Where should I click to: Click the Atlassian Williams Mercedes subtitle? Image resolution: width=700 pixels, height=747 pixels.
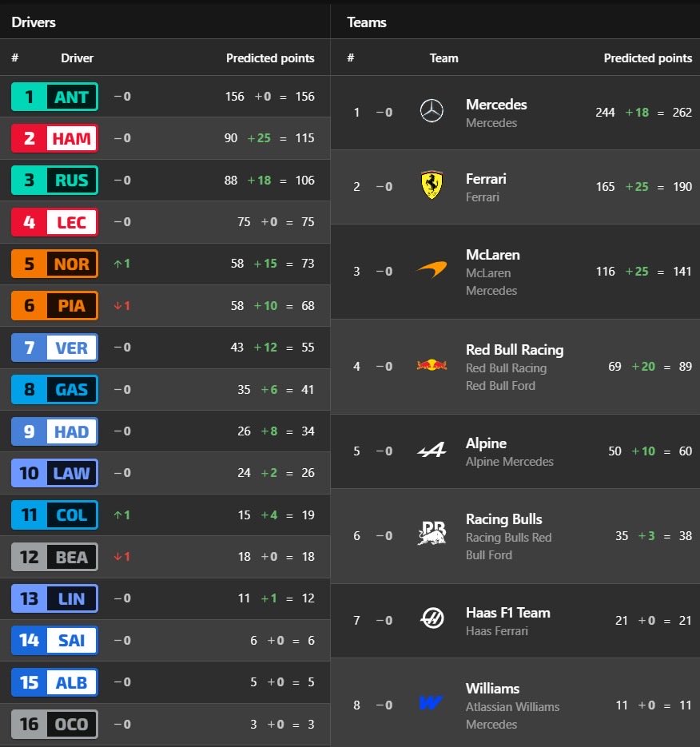click(x=512, y=716)
